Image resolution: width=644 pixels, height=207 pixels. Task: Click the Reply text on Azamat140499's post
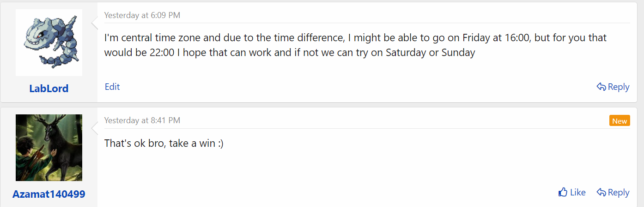pos(619,192)
